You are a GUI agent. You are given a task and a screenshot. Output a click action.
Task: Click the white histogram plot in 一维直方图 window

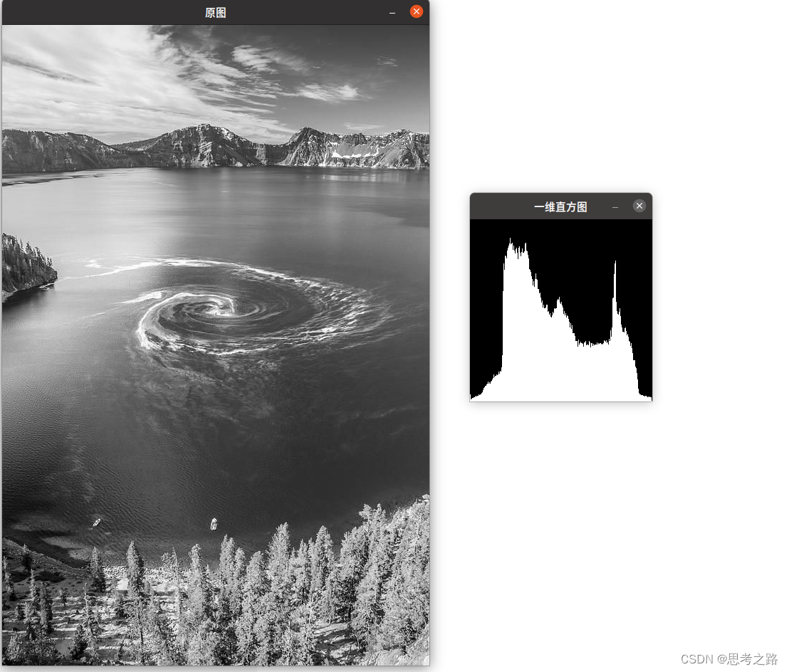(x=561, y=310)
